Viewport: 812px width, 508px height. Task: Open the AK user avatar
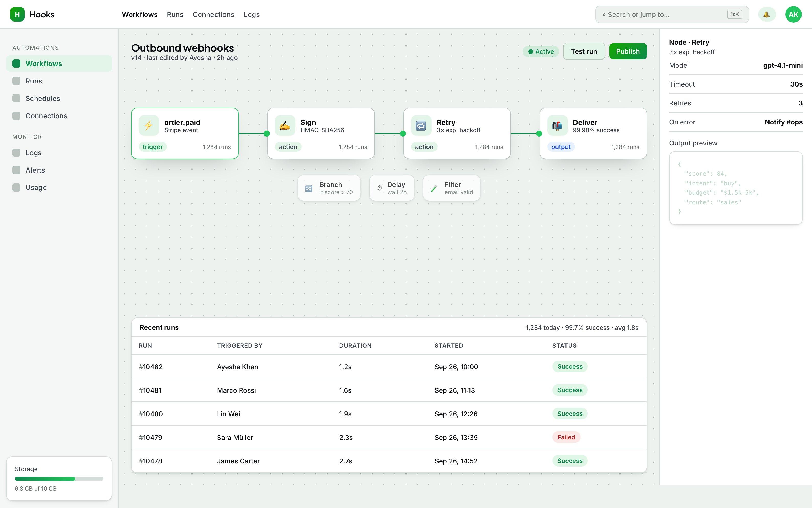[x=793, y=14]
